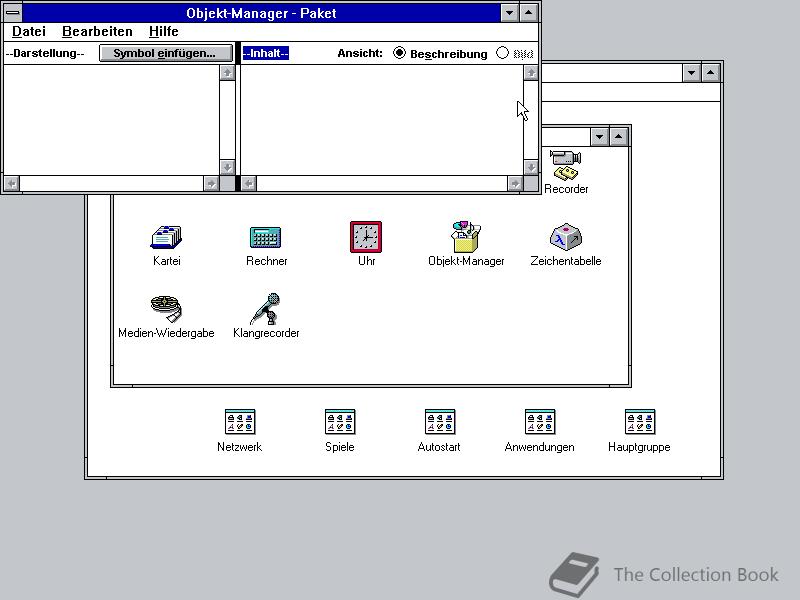
Task: Launch the Rechner calculator icon
Action: (265, 238)
